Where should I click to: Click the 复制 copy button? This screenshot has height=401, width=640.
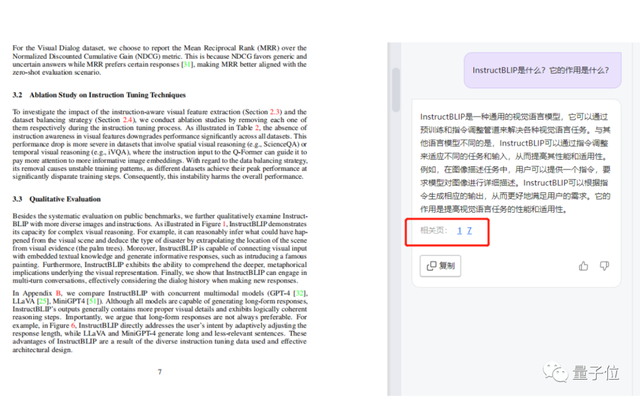click(440, 266)
